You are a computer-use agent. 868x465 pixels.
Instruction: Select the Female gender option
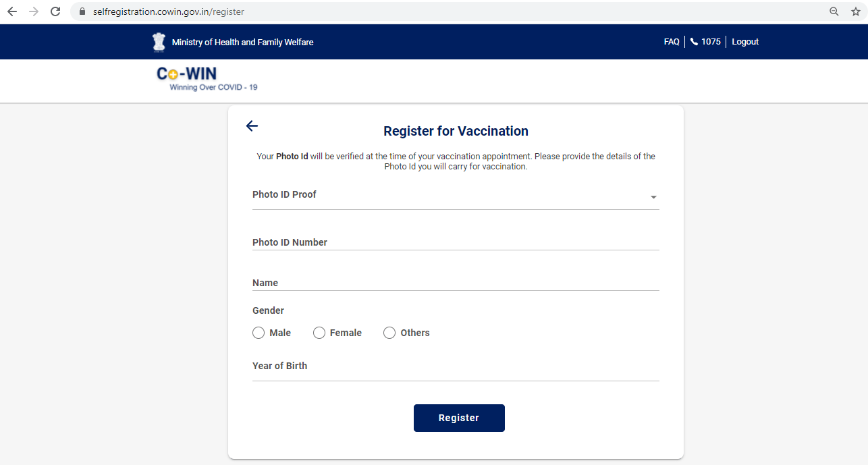(x=319, y=333)
